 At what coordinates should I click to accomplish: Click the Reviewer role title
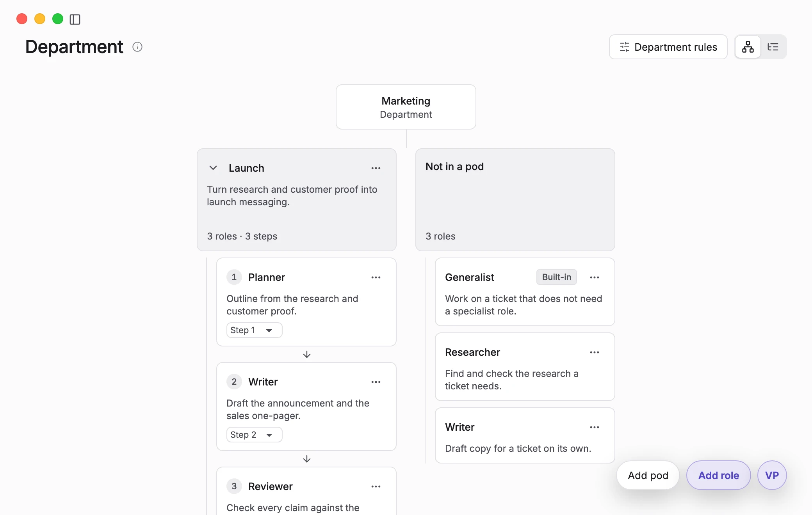(270, 487)
